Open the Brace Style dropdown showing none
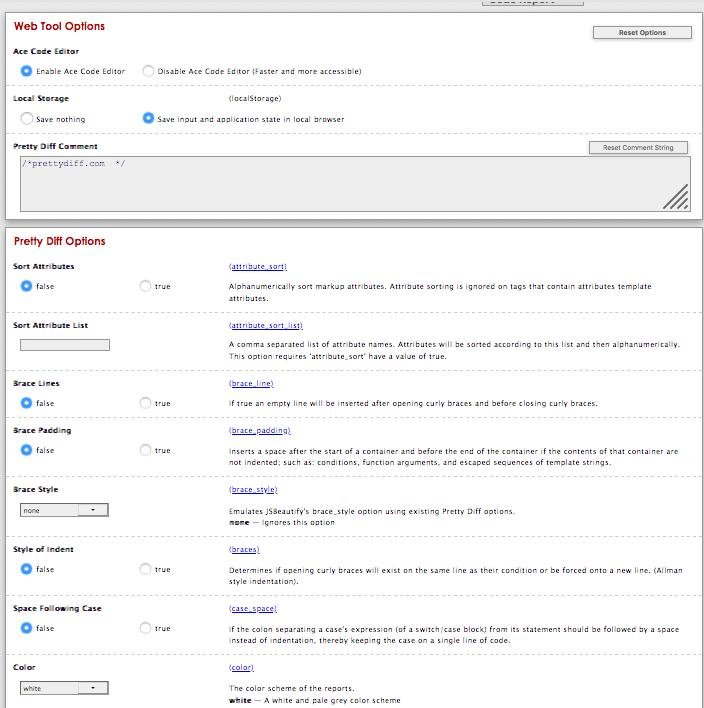 click(64, 510)
